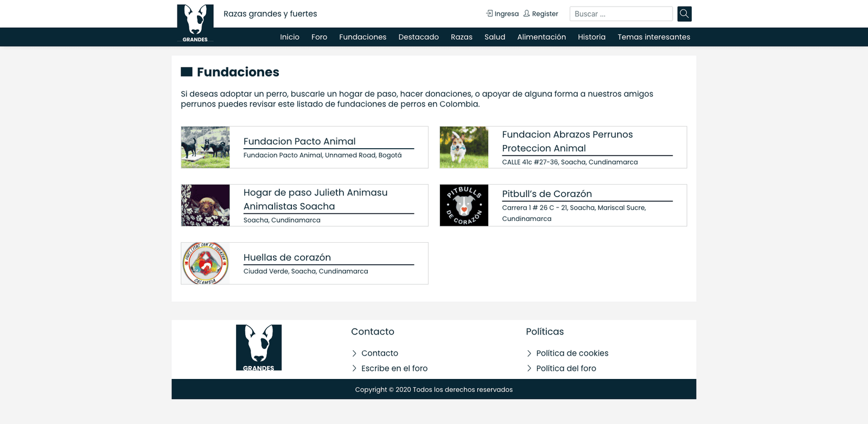Open Pitbull's de Corazón logo thumbnail
Viewport: 868px width, 424px height.
(464, 205)
